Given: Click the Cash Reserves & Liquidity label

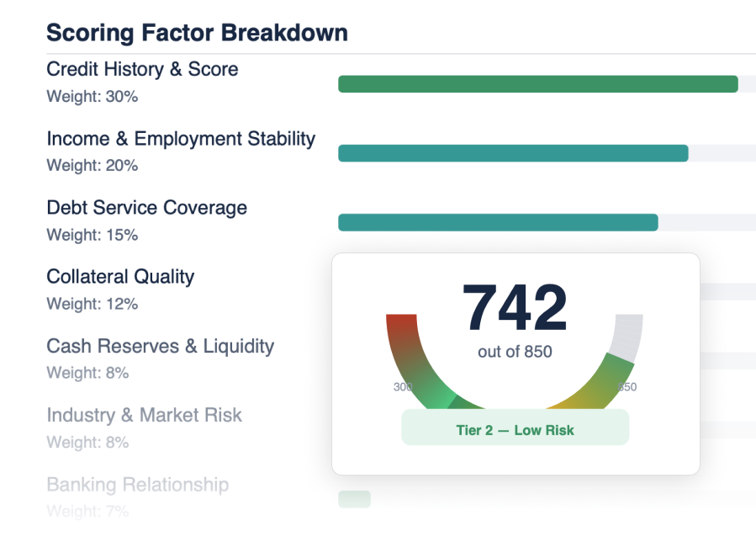Looking at the screenshot, I should tap(160, 345).
